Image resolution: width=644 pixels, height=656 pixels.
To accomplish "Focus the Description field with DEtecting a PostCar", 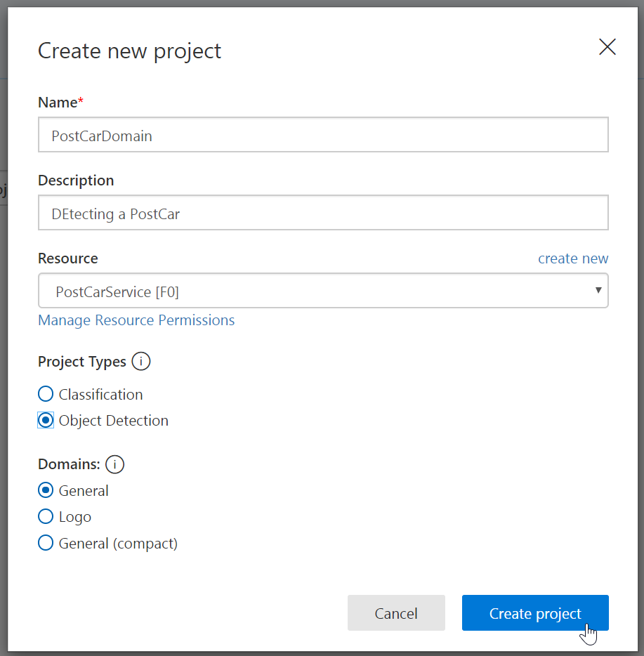I will 323,213.
